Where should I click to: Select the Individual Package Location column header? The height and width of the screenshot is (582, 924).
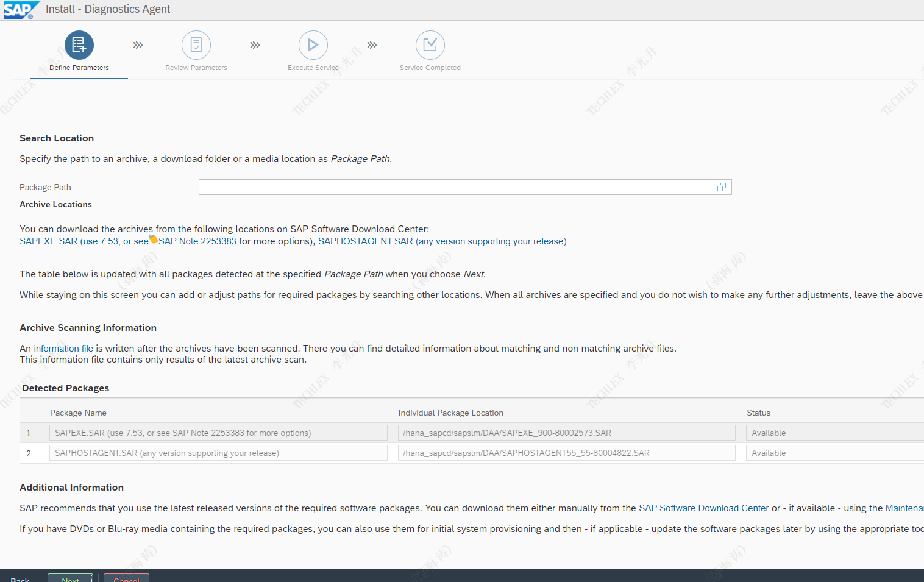point(451,413)
